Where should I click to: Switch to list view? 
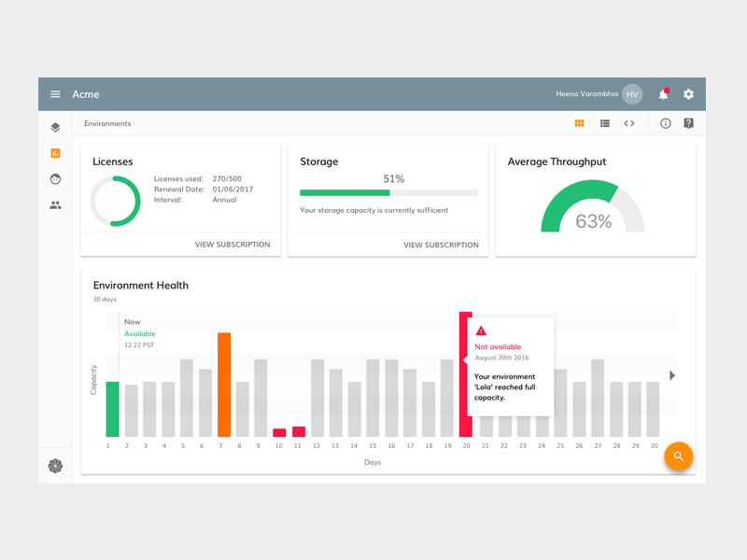(x=605, y=123)
